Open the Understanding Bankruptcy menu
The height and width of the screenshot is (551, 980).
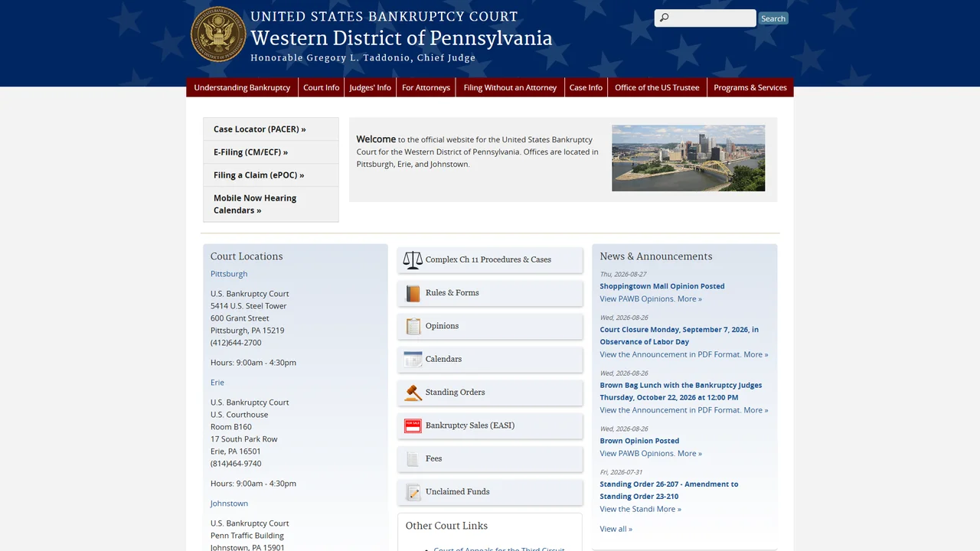coord(242,87)
